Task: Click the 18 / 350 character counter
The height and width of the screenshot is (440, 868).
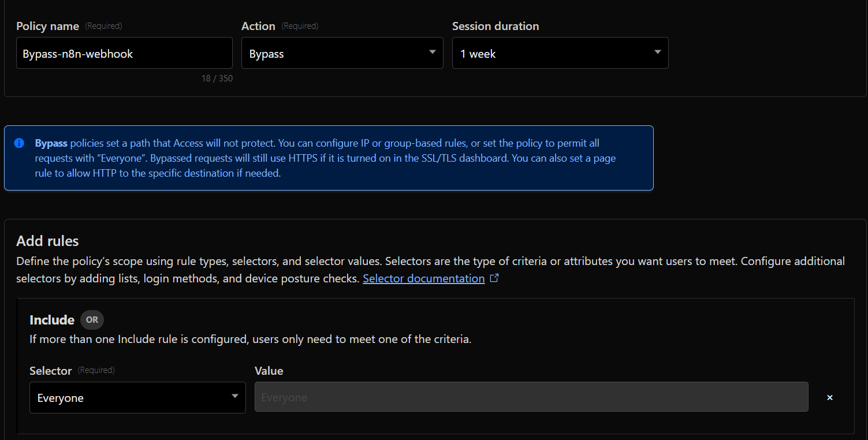Action: pyautogui.click(x=217, y=79)
